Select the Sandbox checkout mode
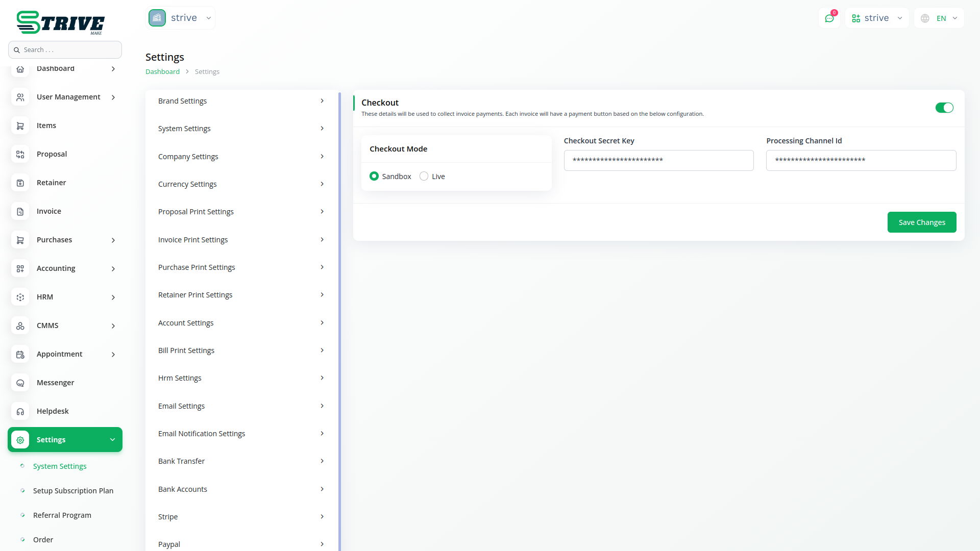The width and height of the screenshot is (980, 551). (374, 176)
